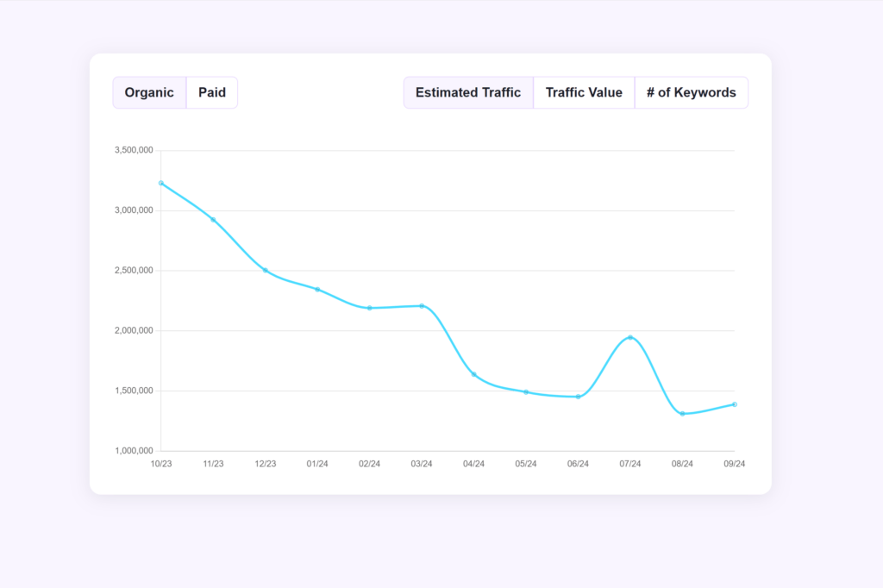Switch to the Paid traffic view
The height and width of the screenshot is (588, 883).
pyautogui.click(x=212, y=92)
